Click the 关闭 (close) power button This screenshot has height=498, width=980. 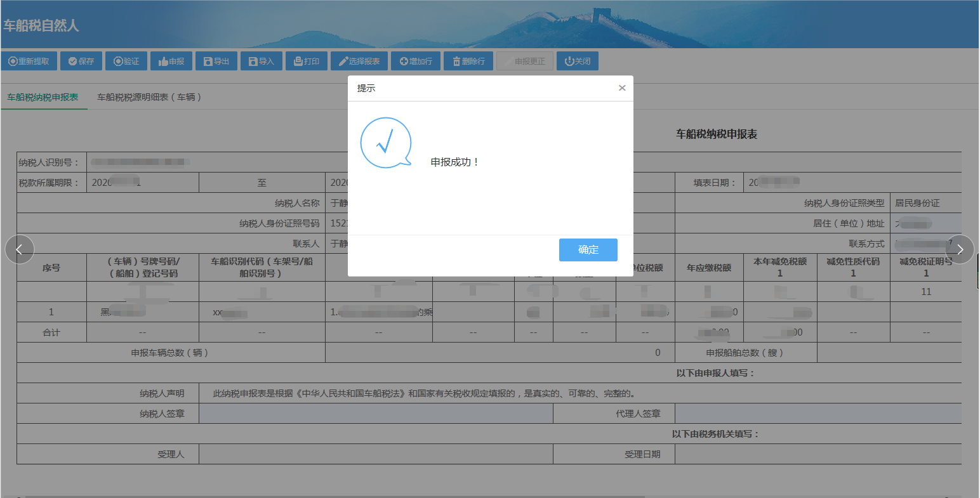click(578, 62)
